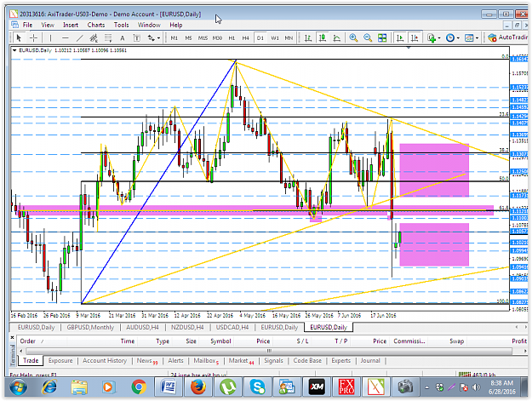Open the XM app from taskbar
532x401 pixels.
pos(317,387)
